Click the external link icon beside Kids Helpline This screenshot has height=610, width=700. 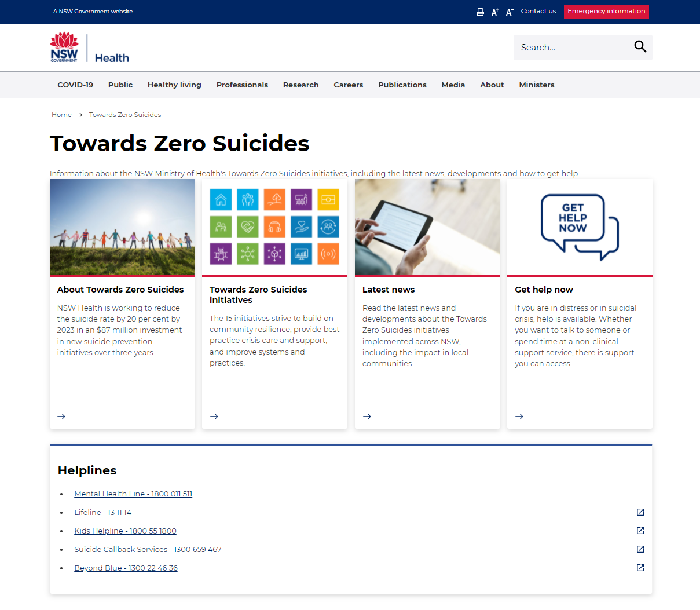pos(640,531)
